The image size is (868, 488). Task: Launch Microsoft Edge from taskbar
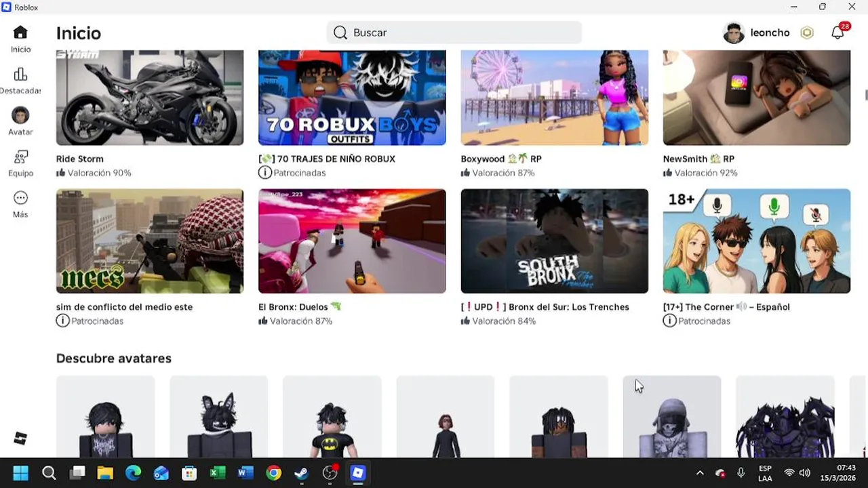(134, 472)
